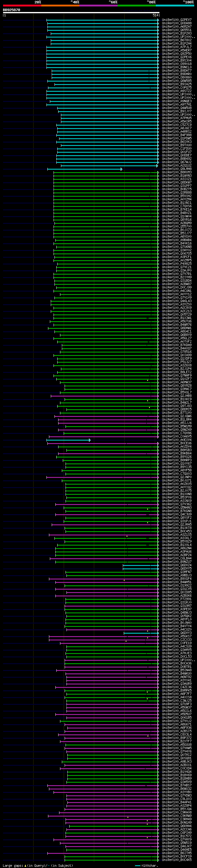Click the label UniRef100_A0EXV4

[177, 440]
